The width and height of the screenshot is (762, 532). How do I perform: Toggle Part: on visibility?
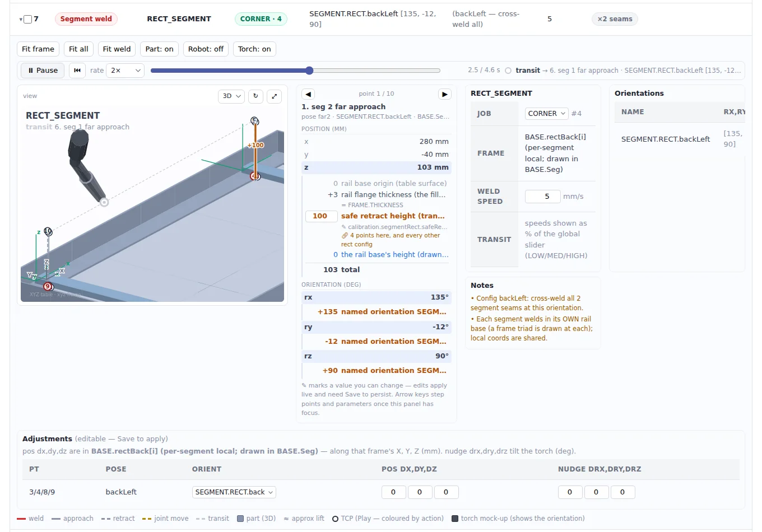point(159,49)
